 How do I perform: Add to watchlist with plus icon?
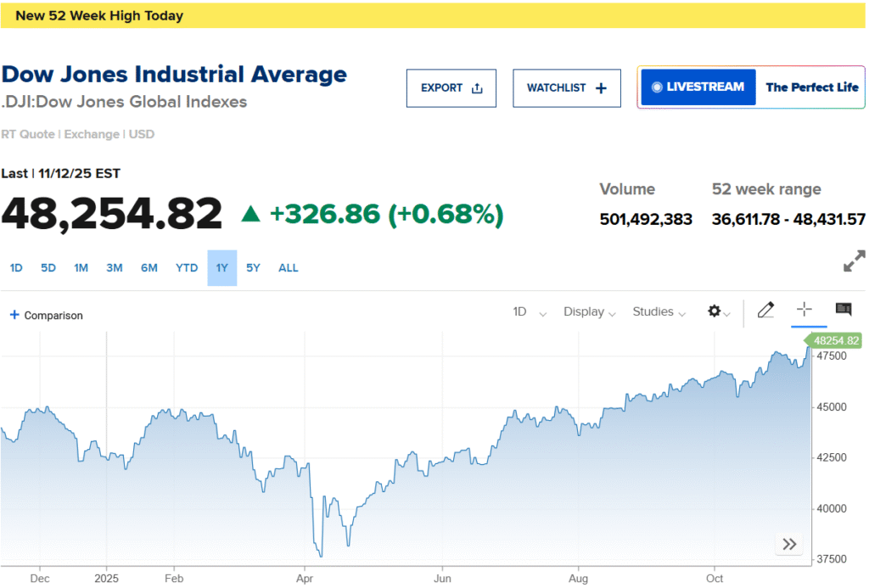coord(602,88)
